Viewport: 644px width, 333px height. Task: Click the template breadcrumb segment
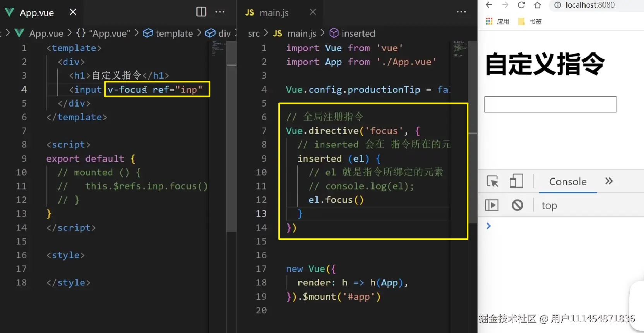(x=168, y=33)
